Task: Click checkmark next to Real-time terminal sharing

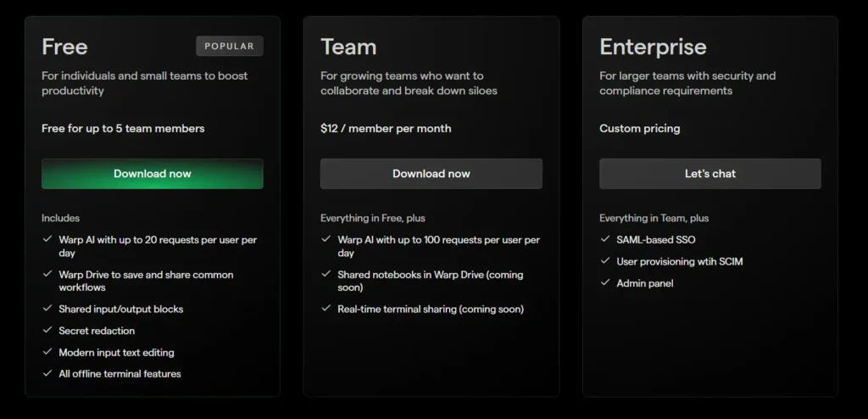Action: (326, 309)
